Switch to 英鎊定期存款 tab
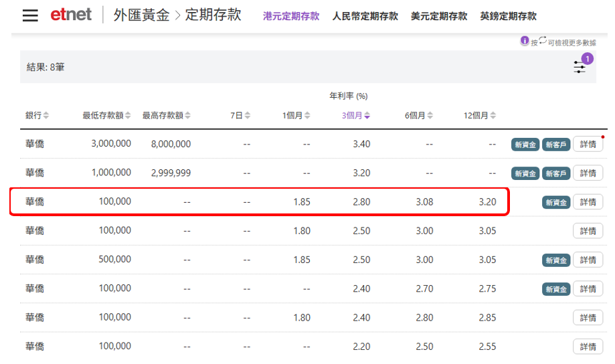Screen dimensions: 615x364 click(509, 16)
